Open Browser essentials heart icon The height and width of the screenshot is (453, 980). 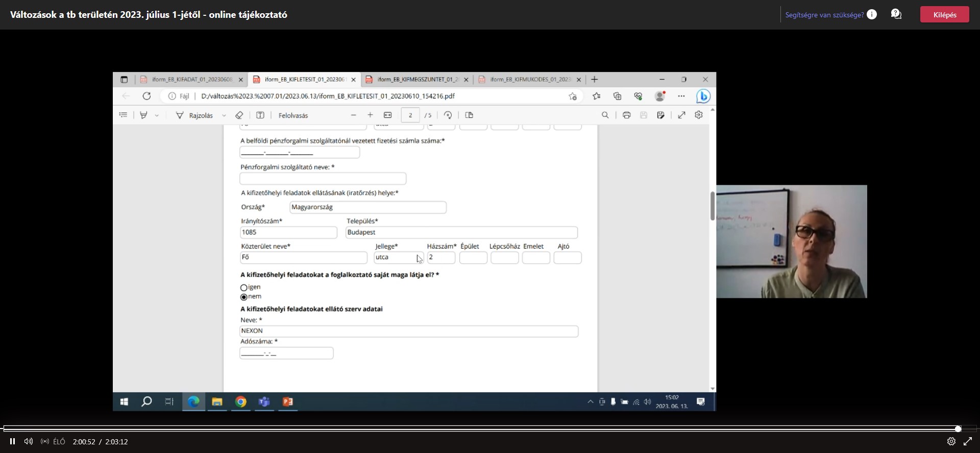(638, 96)
